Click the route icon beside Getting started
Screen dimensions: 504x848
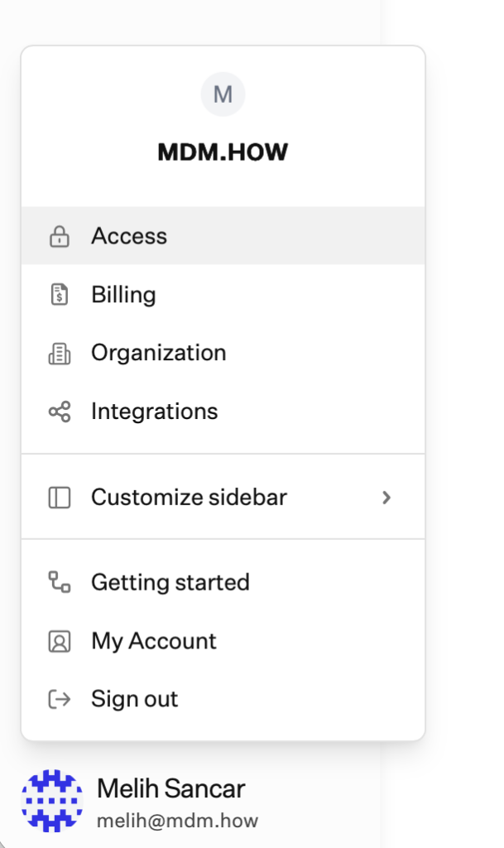coord(60,582)
